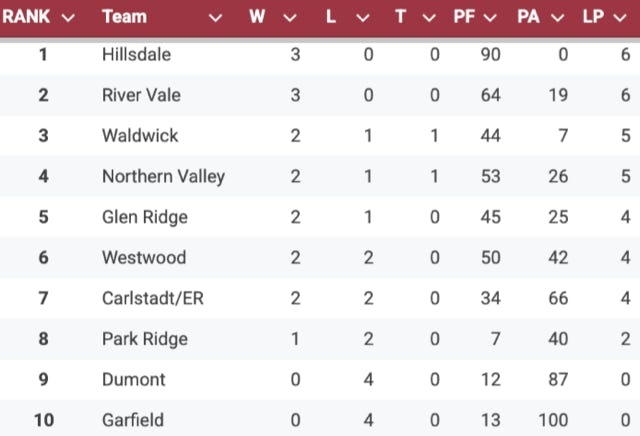Open the Glen Ridge team row
Screen dimensions: 640x436
coord(144,217)
